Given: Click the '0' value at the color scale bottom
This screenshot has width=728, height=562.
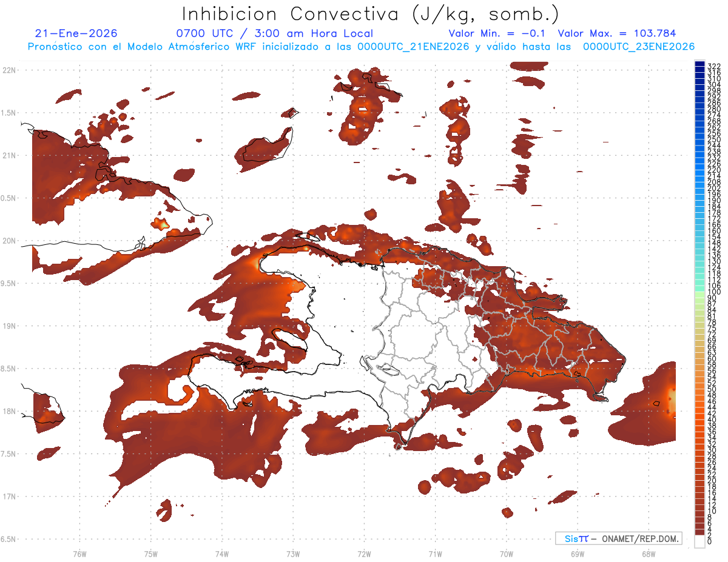Looking at the screenshot, I should tap(709, 541).
